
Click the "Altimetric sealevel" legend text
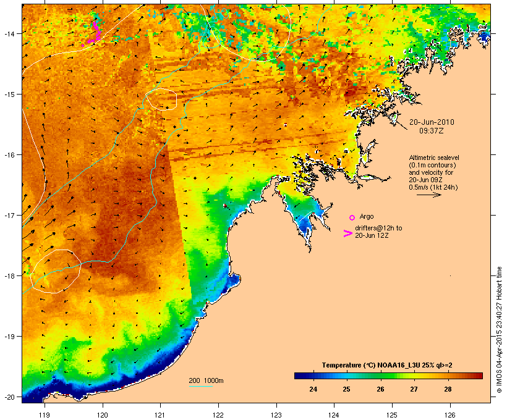[x=434, y=157]
